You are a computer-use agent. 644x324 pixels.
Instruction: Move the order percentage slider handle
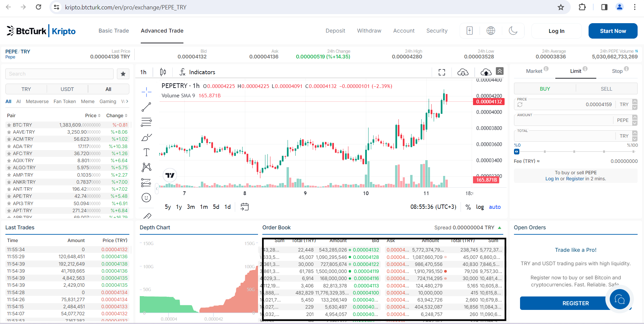(x=516, y=152)
